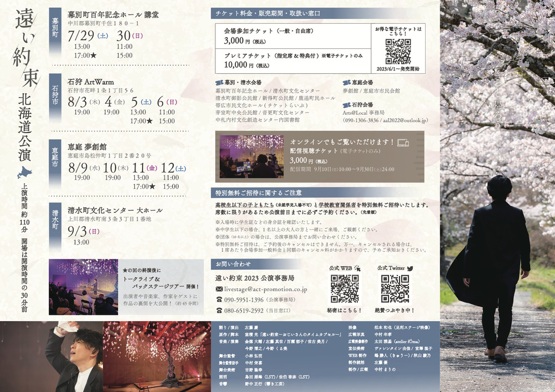Click the telephone icon beside 090-5951-1396
Screen dimensions: 555x392
(x=219, y=299)
